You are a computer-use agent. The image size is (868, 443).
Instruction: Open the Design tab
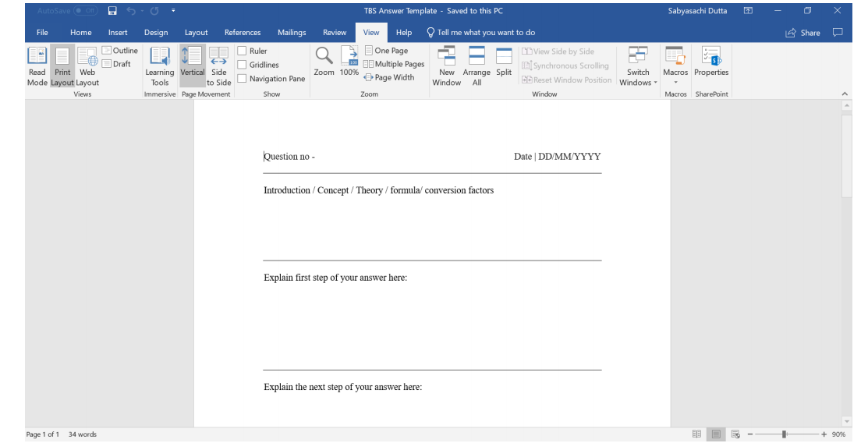156,32
